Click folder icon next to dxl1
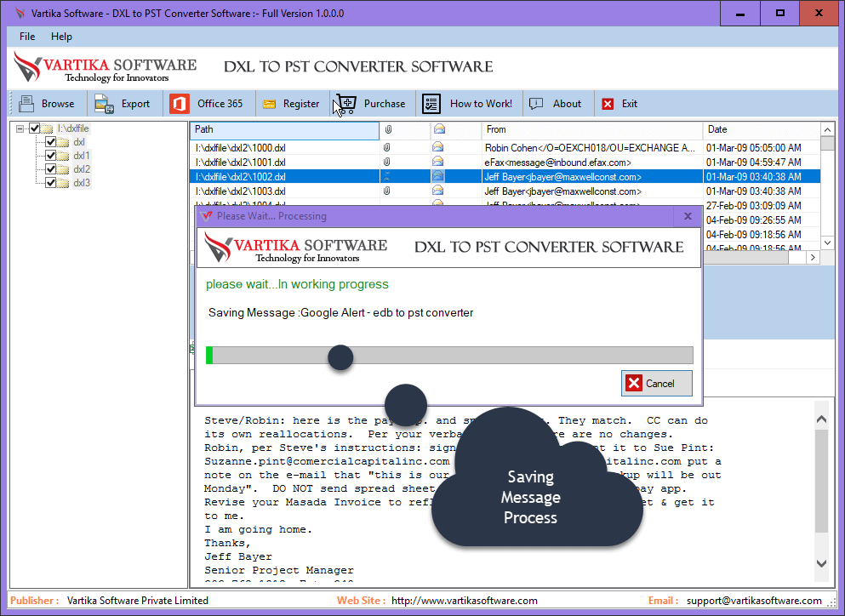This screenshot has height=616, width=845. point(64,156)
